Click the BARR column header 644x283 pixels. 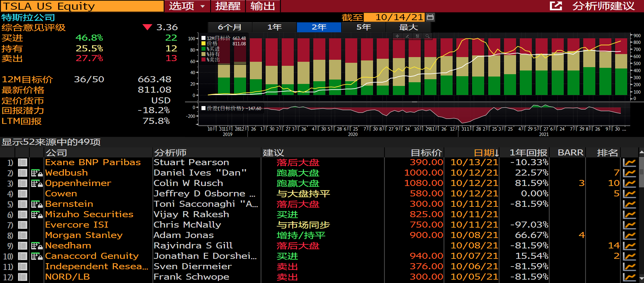[570, 153]
